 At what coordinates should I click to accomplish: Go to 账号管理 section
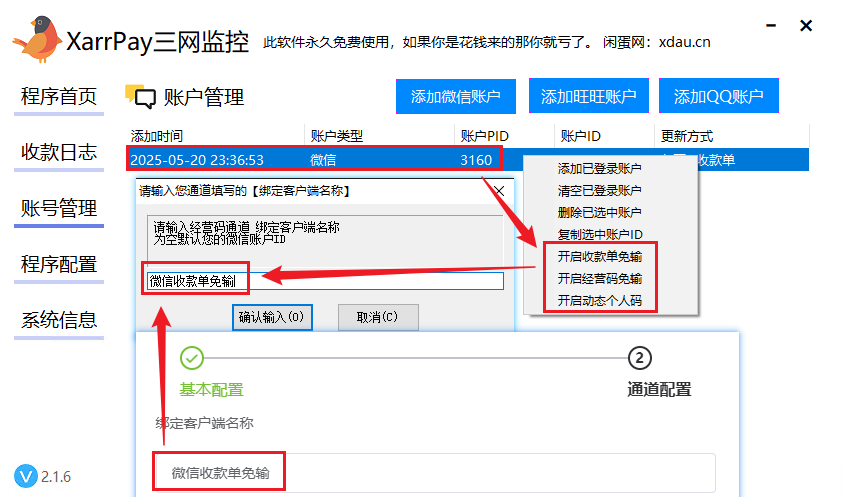pos(59,209)
